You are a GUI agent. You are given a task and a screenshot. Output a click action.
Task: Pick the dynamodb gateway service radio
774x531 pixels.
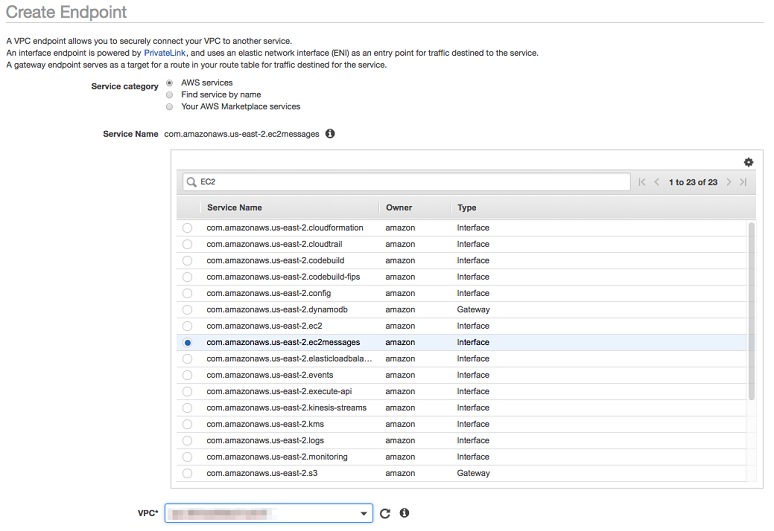pyautogui.click(x=187, y=310)
